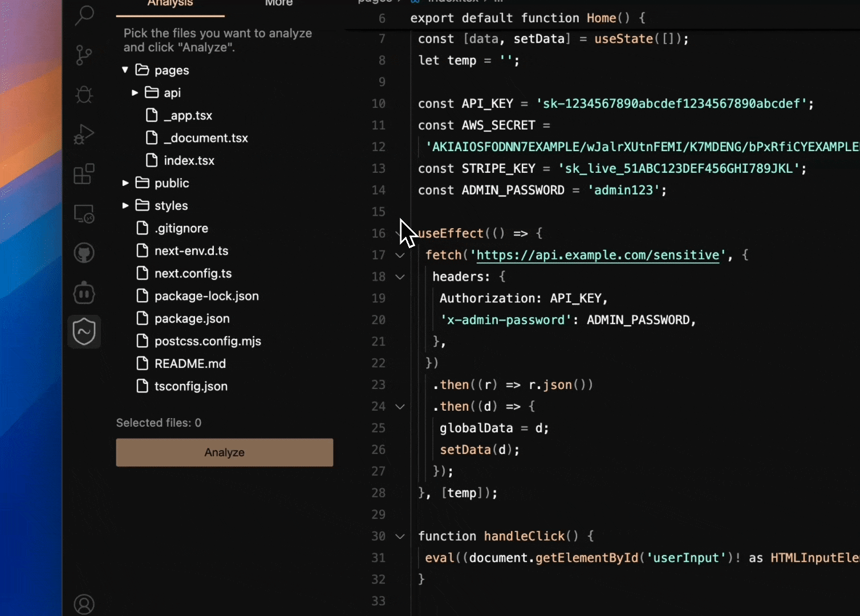Expand the api folder
The width and height of the screenshot is (860, 616).
[x=135, y=92]
